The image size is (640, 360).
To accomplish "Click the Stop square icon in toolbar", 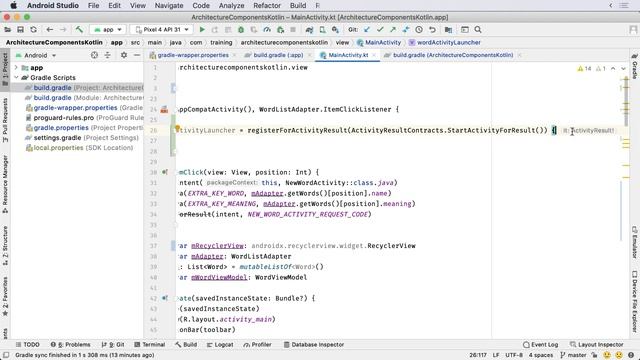I will [293, 30].
